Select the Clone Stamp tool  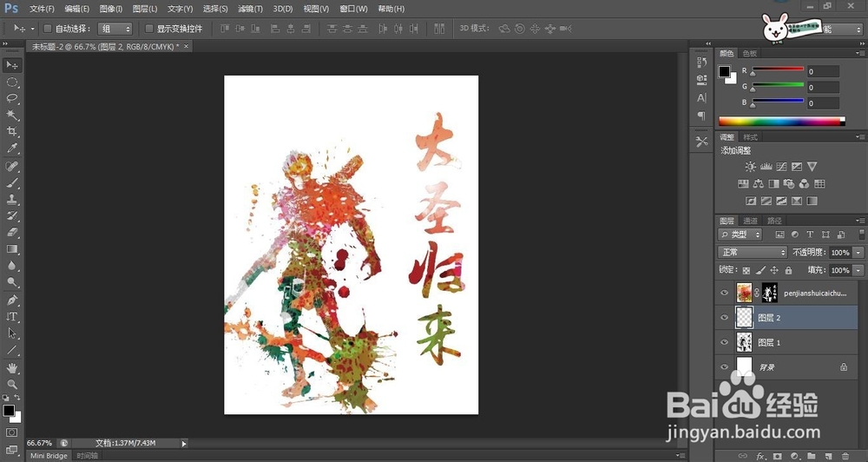click(12, 200)
